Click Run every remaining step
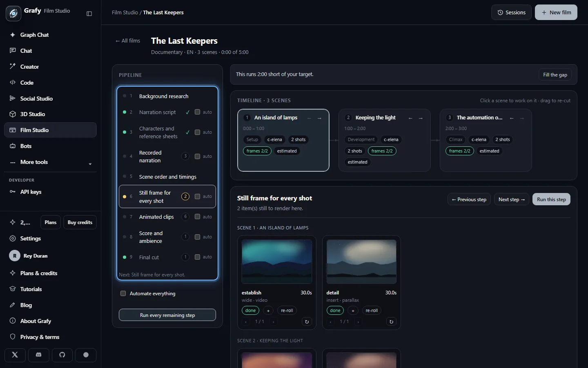Screen dimensions: 588x368 click(x=167, y=315)
